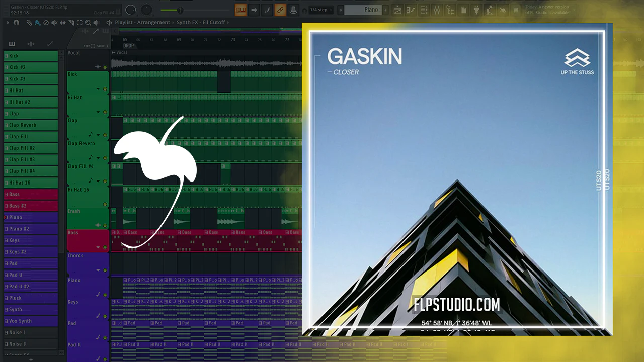The image size is (644, 362).
Task: Click the first knob beside the title
Action: pyautogui.click(x=131, y=10)
